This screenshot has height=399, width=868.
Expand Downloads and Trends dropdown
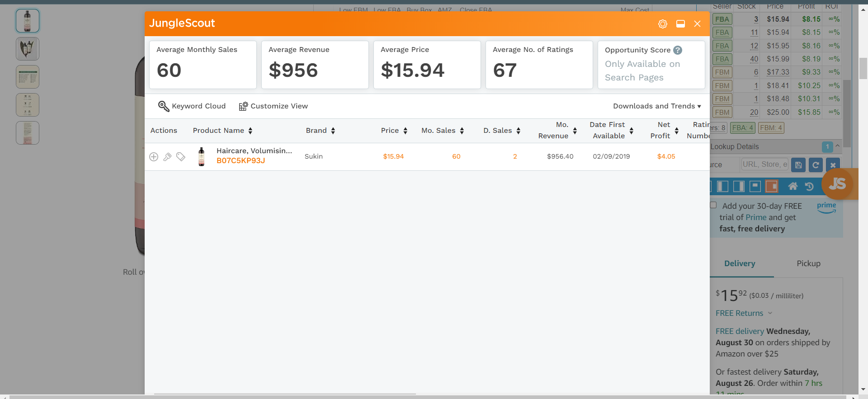(x=657, y=106)
